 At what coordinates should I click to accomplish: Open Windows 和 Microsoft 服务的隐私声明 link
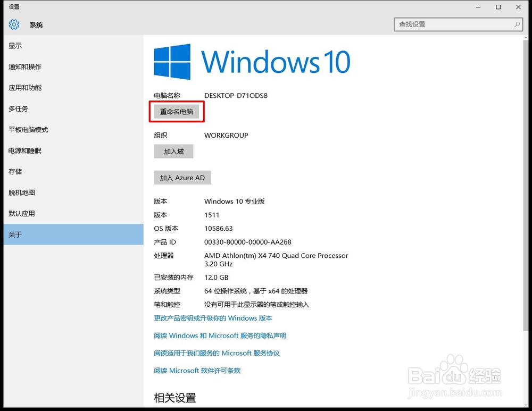pos(220,335)
